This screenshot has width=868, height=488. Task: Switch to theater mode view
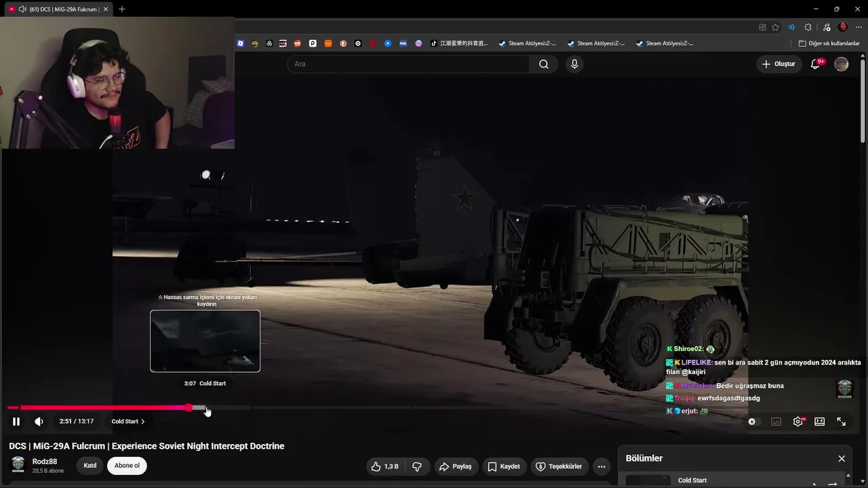tap(820, 422)
